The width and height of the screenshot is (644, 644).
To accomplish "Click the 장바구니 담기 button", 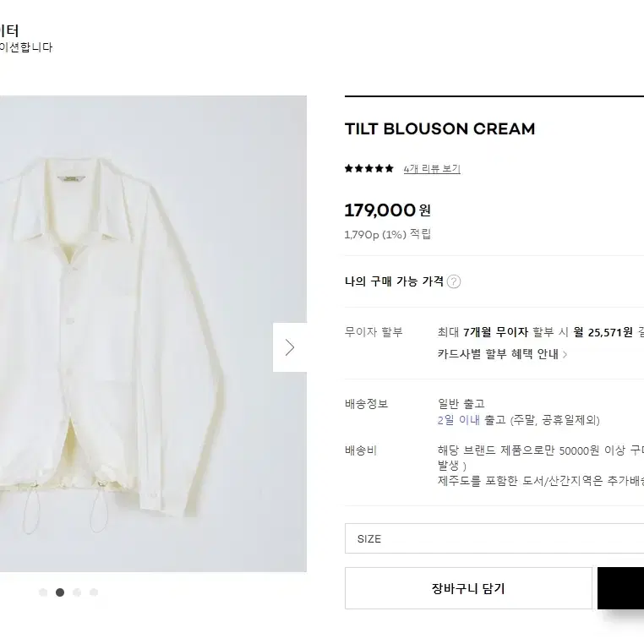I will point(468,588).
